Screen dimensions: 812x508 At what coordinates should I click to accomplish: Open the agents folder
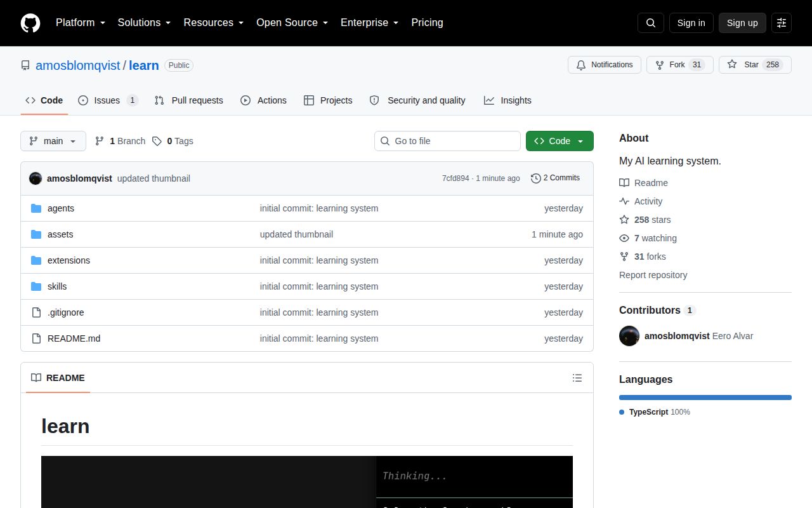pyautogui.click(x=61, y=208)
